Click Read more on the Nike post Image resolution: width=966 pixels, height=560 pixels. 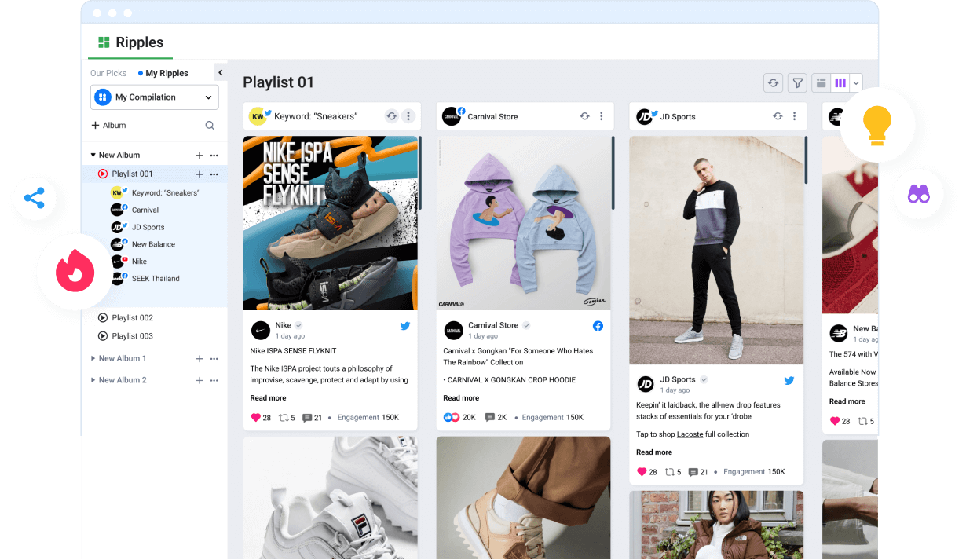(268, 398)
